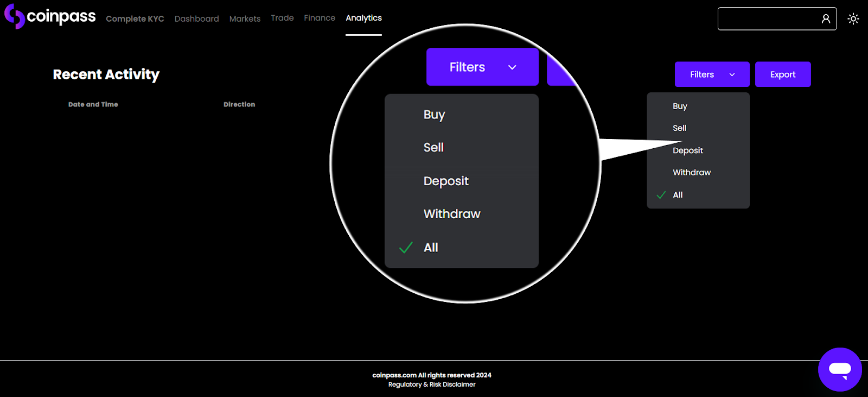Open the Trade section
Image resolution: width=868 pixels, height=397 pixels.
tap(282, 18)
